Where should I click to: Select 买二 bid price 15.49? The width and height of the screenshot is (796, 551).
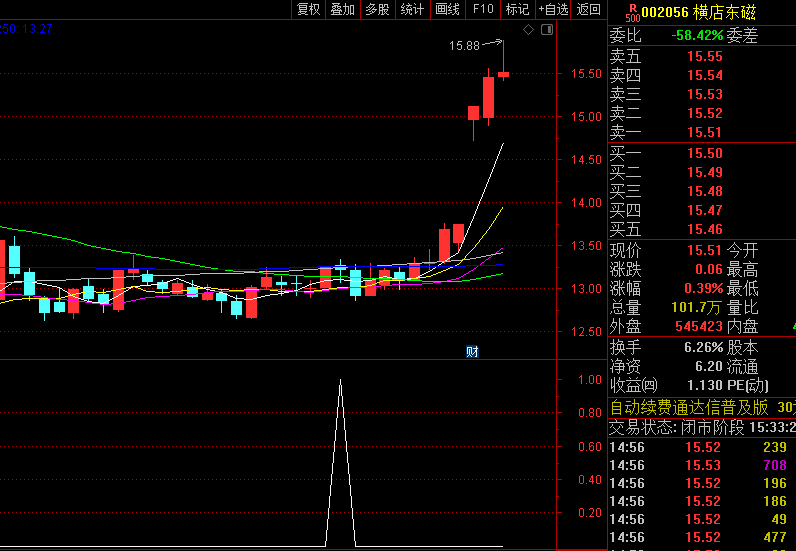point(703,173)
